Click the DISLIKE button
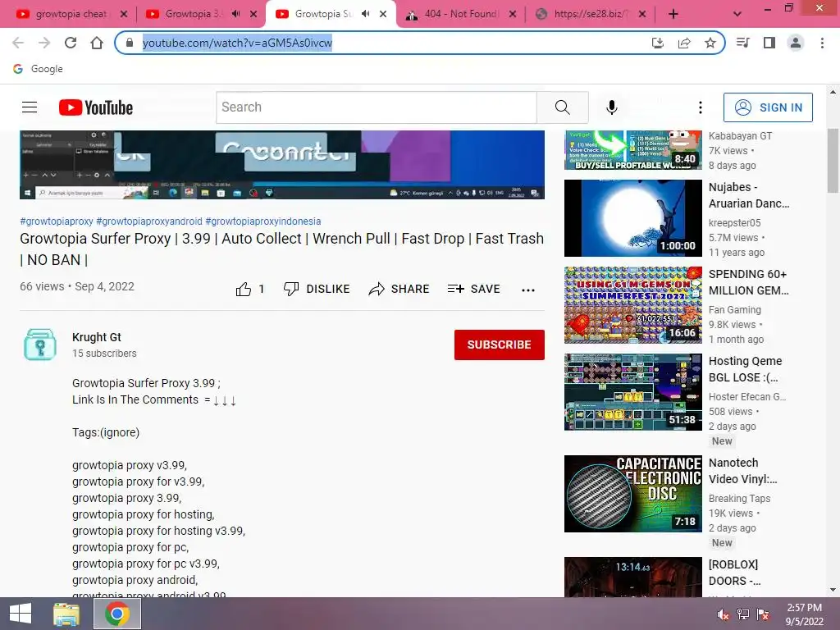Screen dimensions: 840x630 pos(317,290)
